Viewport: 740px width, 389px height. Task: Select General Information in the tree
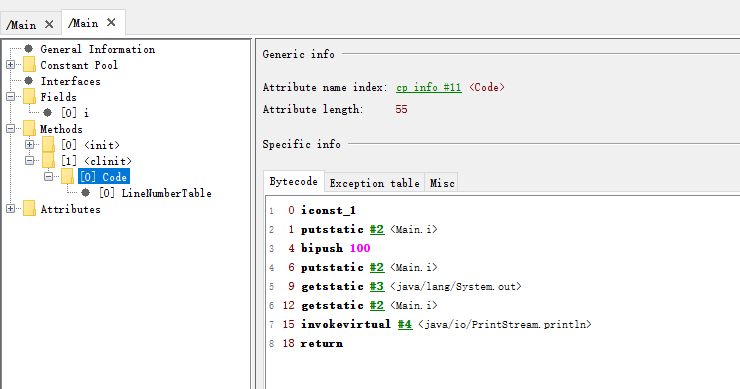[x=98, y=49]
